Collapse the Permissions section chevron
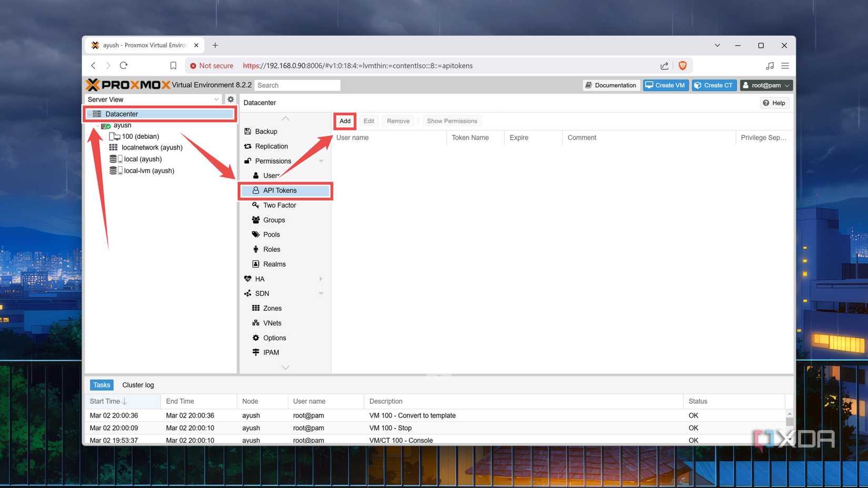The height and width of the screenshot is (488, 868). pyautogui.click(x=321, y=161)
